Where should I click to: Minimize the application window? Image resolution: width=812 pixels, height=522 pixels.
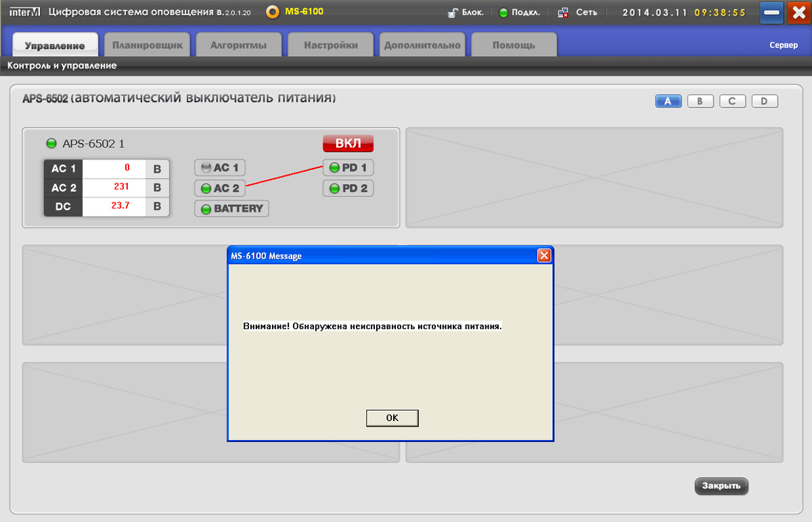(771, 13)
